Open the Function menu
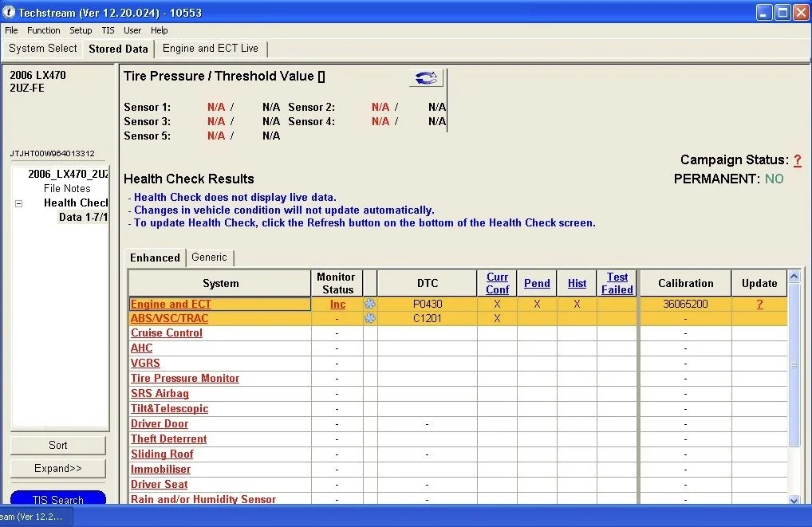The height and width of the screenshot is (527, 812). [x=43, y=30]
